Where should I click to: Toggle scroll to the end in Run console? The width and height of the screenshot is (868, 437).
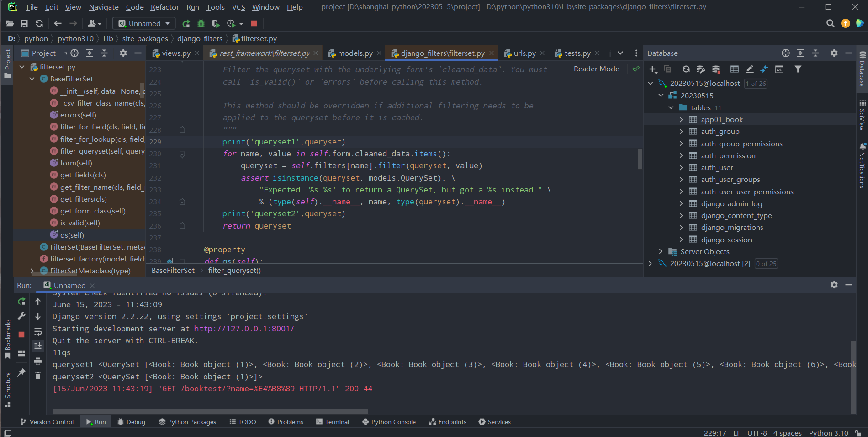click(x=38, y=346)
